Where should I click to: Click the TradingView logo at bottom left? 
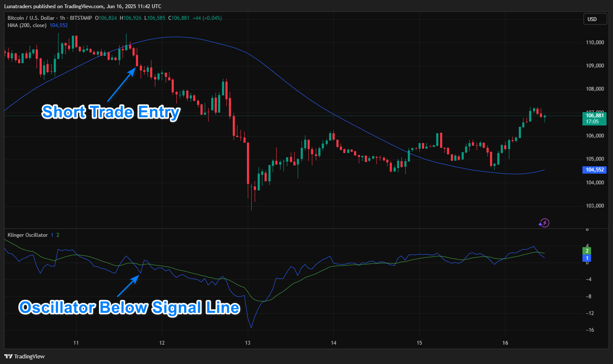pyautogui.click(x=25, y=356)
